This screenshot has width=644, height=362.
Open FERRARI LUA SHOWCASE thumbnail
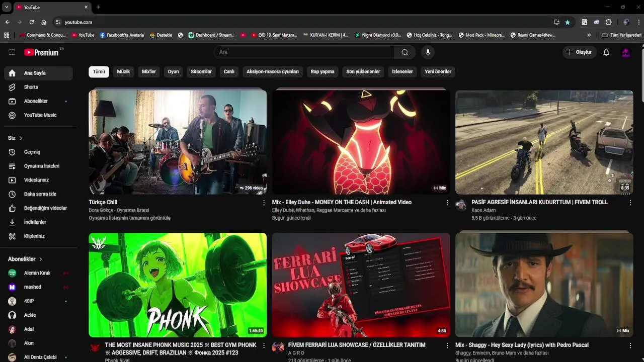(361, 285)
